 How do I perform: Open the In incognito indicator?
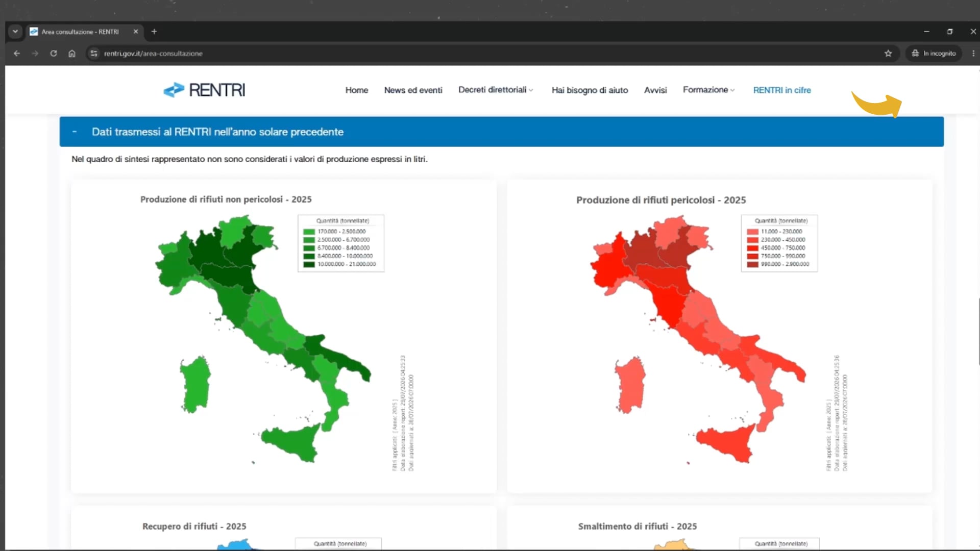tap(934, 53)
